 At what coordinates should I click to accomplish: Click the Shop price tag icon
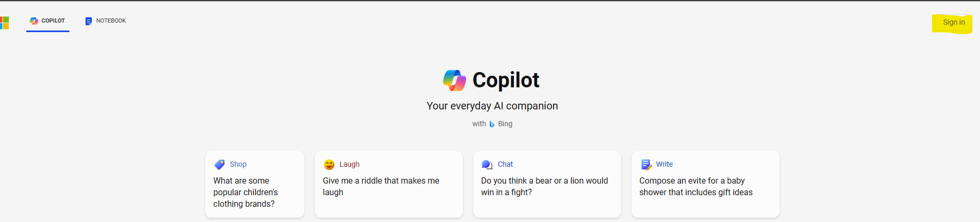point(219,165)
